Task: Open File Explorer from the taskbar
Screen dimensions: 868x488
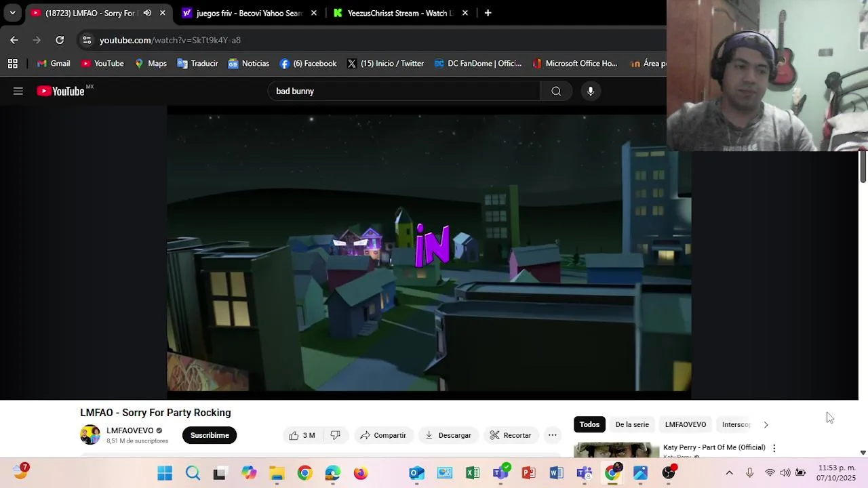Action: coord(277,473)
